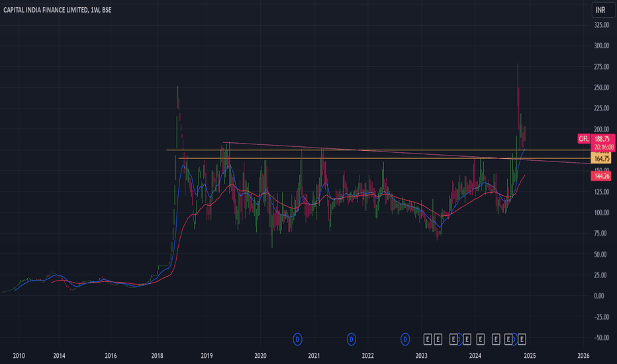Click the 275.00 price axis label

pos(602,66)
